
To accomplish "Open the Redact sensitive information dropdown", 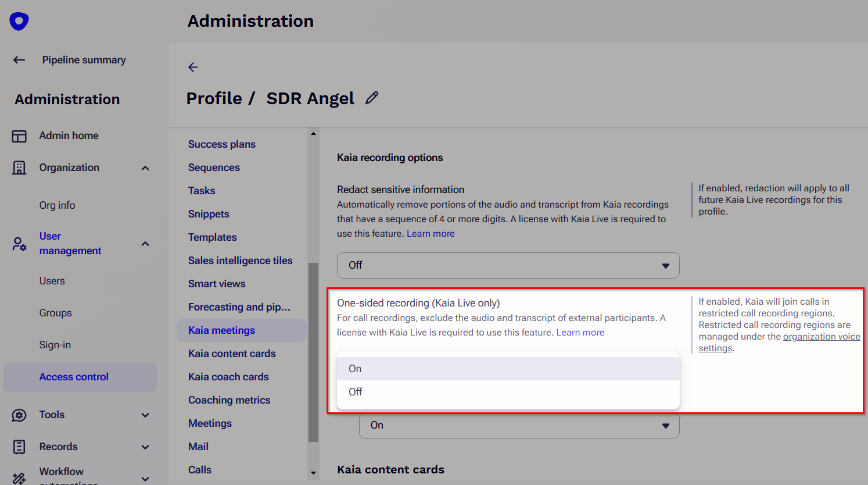I will (x=508, y=265).
